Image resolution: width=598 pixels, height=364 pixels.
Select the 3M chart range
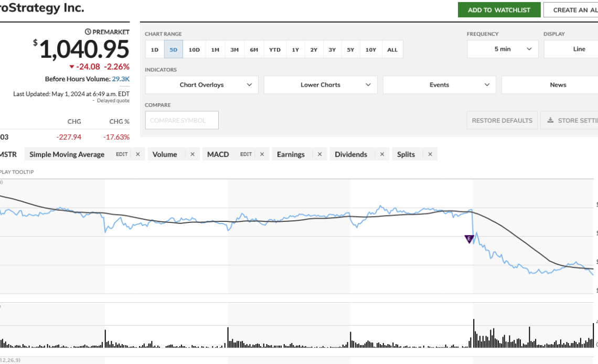(234, 49)
